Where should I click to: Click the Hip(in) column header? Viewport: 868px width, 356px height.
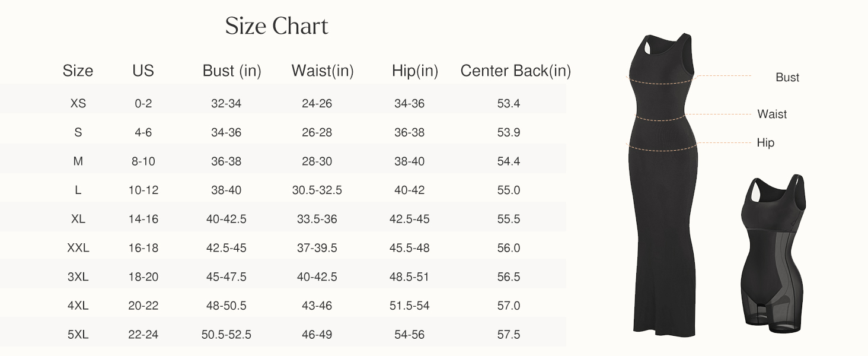414,71
